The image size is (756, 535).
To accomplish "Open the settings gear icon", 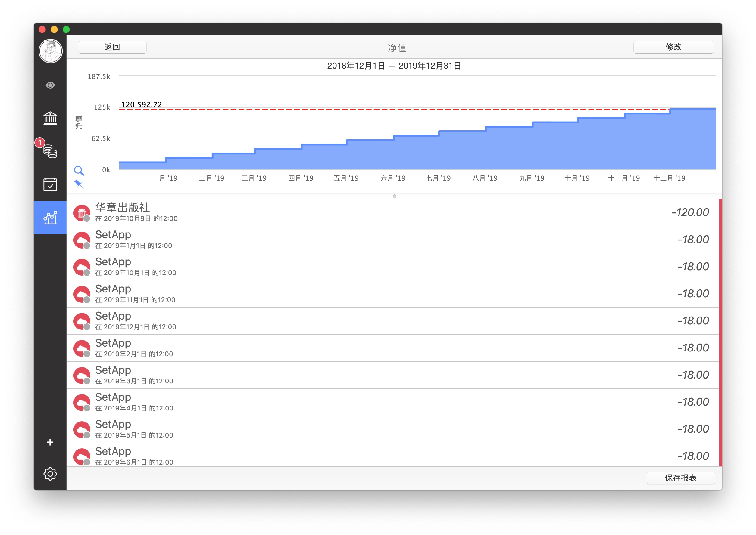I will (50, 474).
